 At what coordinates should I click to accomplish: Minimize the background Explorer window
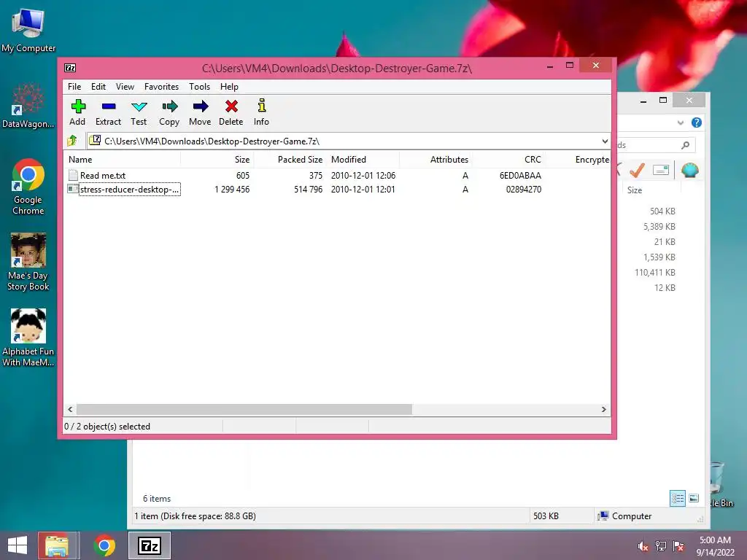pyautogui.click(x=643, y=101)
